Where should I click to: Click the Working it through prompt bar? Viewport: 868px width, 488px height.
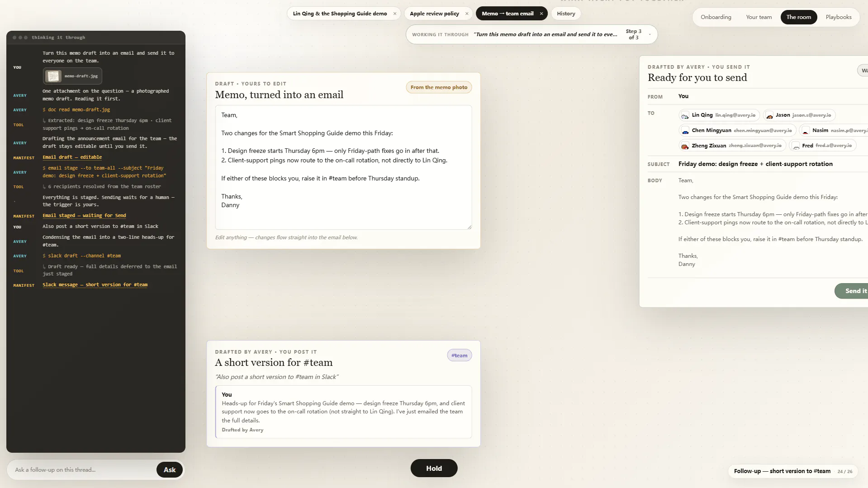[531, 34]
